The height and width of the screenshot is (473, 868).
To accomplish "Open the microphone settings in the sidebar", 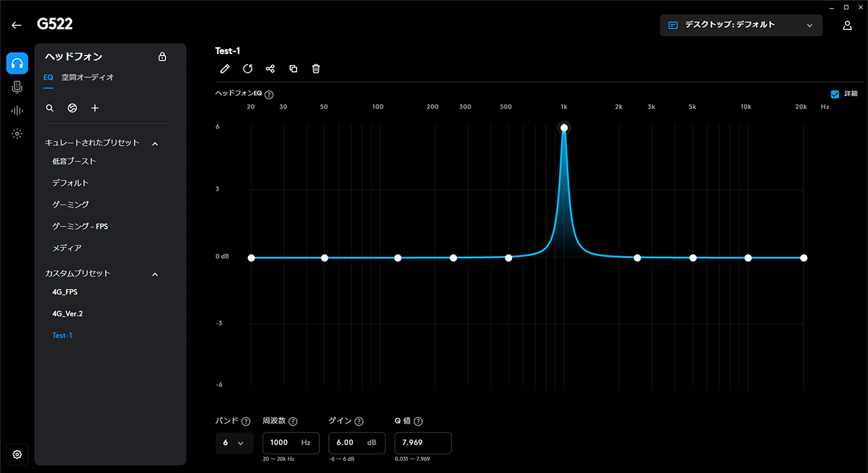I will [x=17, y=87].
